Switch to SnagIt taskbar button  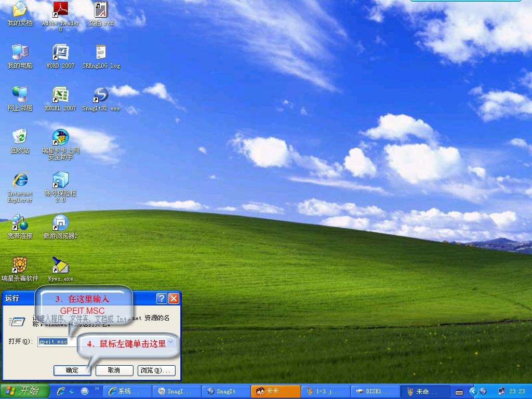pos(227,391)
